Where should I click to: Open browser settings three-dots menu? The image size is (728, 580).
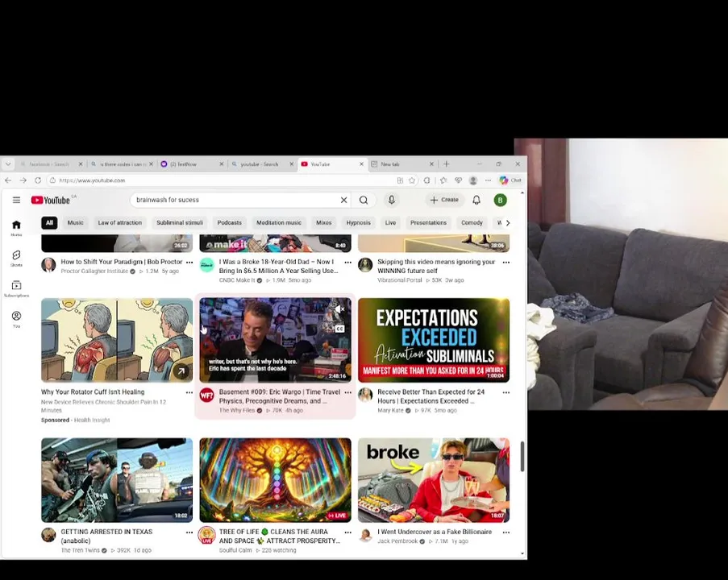click(x=488, y=180)
